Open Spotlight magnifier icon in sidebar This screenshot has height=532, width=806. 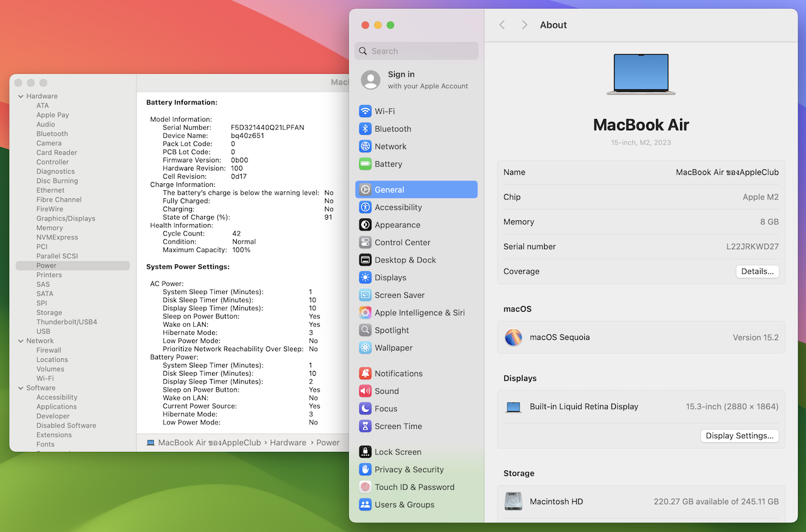pos(365,331)
